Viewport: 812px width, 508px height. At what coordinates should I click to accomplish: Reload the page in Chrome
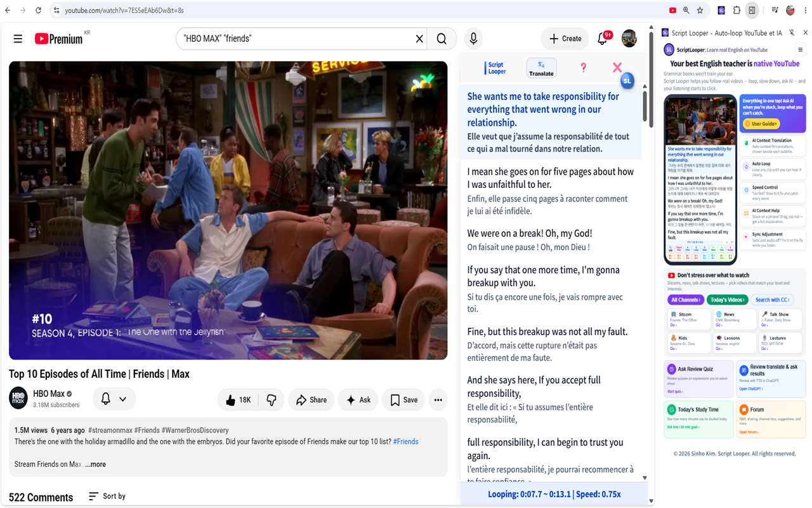tap(38, 10)
